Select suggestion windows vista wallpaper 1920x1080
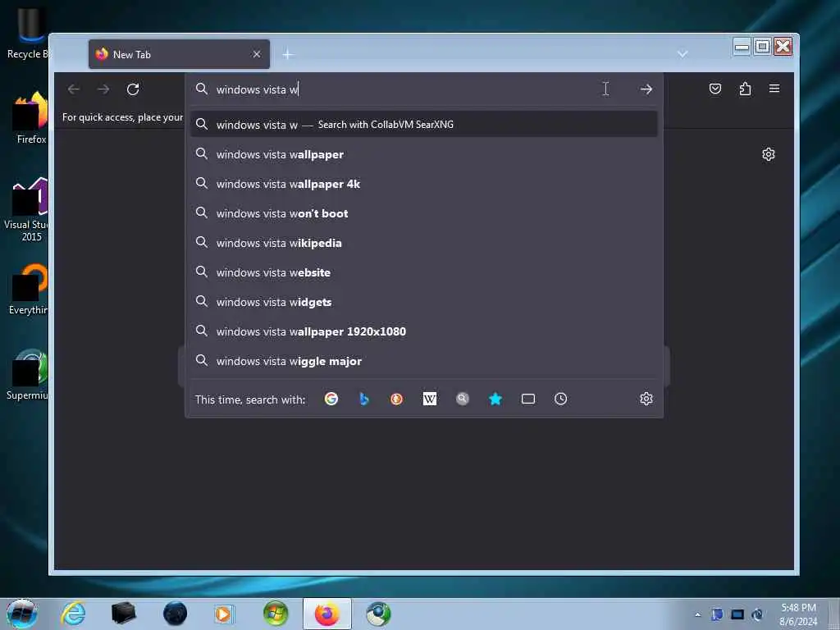 [424, 331]
